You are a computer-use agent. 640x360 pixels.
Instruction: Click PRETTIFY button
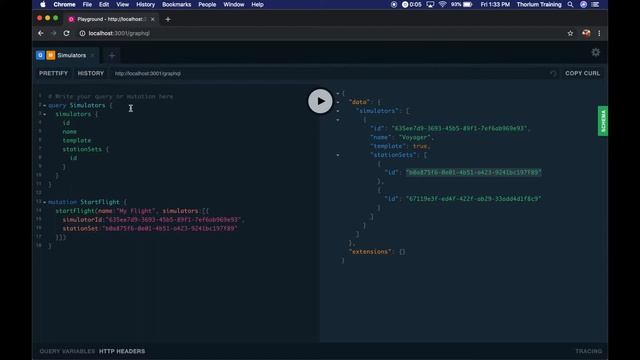click(53, 73)
